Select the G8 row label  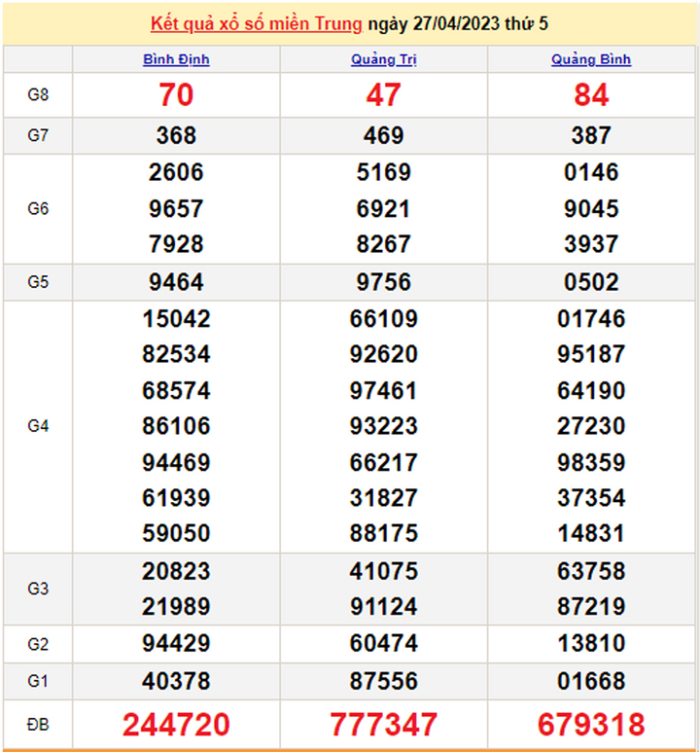point(38,94)
